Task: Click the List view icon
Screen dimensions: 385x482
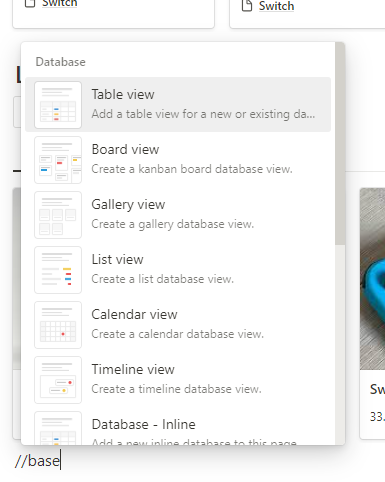Action: tap(58, 270)
